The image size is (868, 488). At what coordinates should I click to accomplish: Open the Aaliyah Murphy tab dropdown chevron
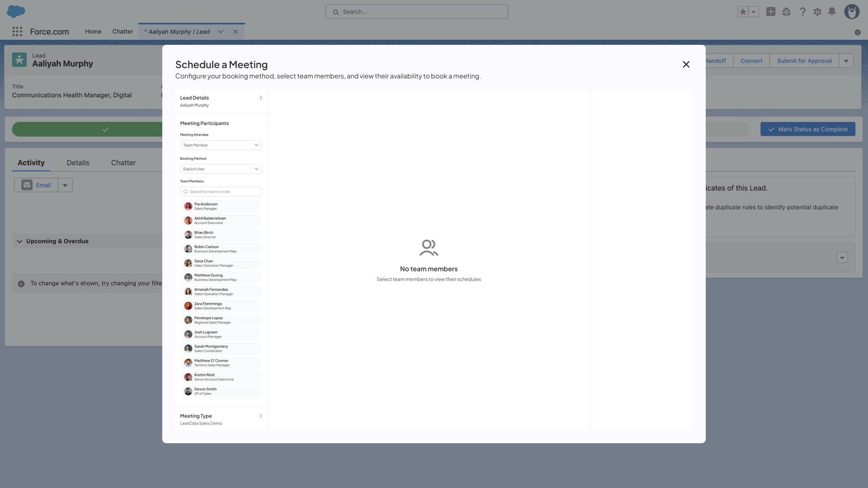220,32
